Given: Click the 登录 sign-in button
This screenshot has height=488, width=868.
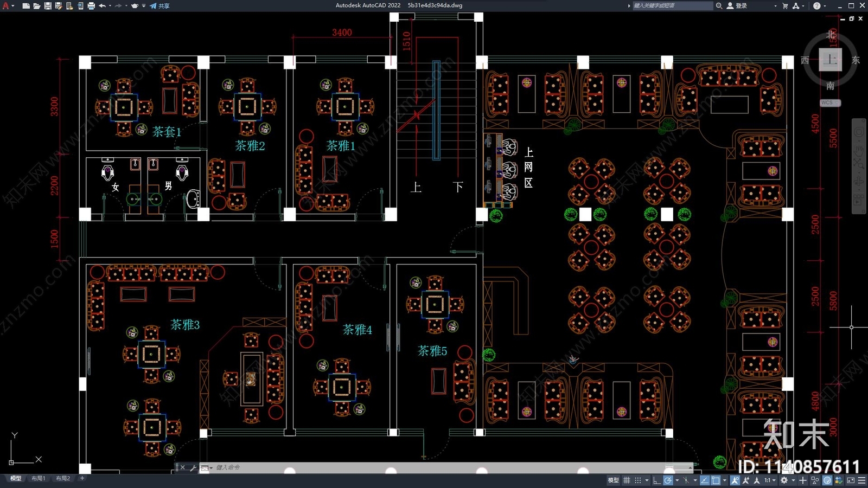Looking at the screenshot, I should [x=737, y=5].
